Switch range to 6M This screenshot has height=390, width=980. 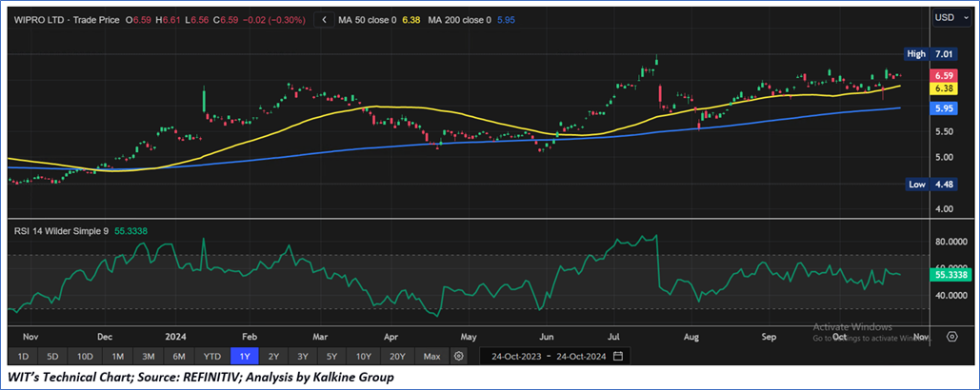tap(178, 357)
